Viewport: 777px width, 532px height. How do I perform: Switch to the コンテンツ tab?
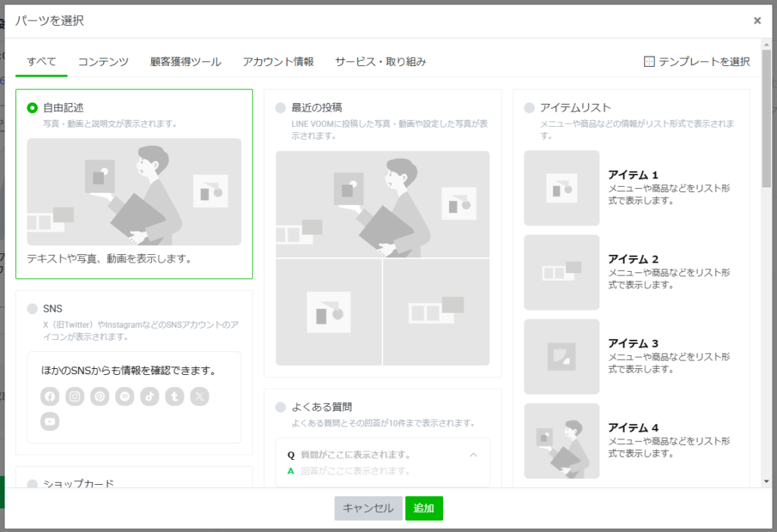pyautogui.click(x=103, y=61)
